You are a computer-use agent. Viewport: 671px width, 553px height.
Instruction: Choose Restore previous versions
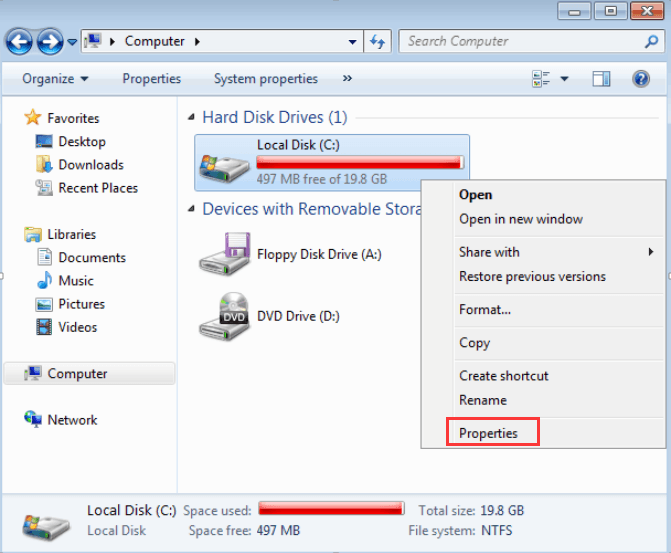pos(532,276)
